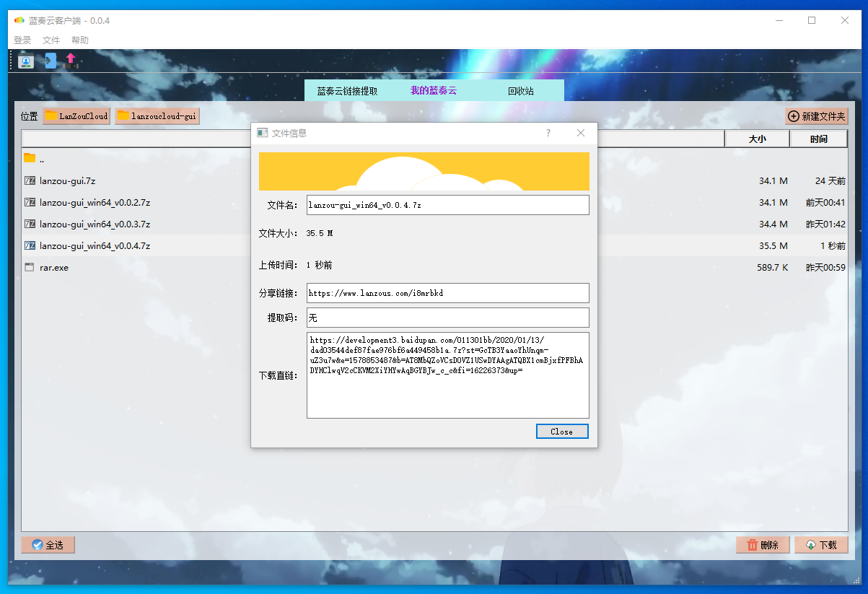868x594 pixels.
Task: Click inside the 分享链接 field
Action: click(447, 293)
